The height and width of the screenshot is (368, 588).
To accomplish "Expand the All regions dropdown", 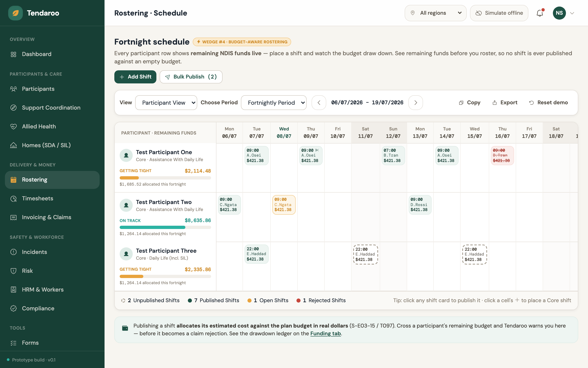I will pos(435,13).
